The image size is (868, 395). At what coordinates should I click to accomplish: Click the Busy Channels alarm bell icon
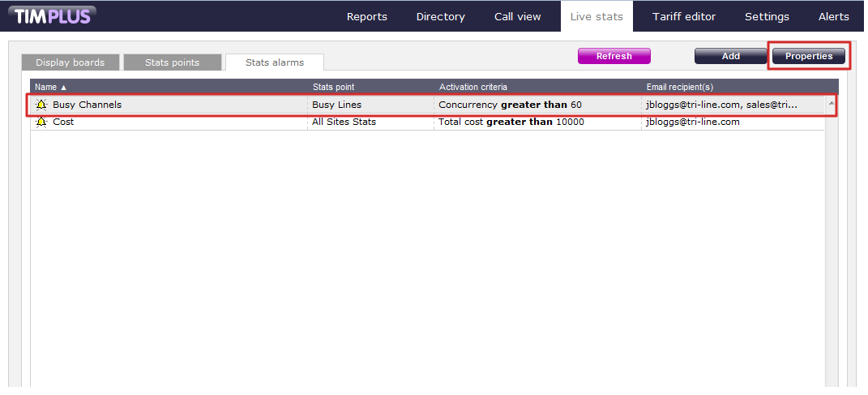41,105
